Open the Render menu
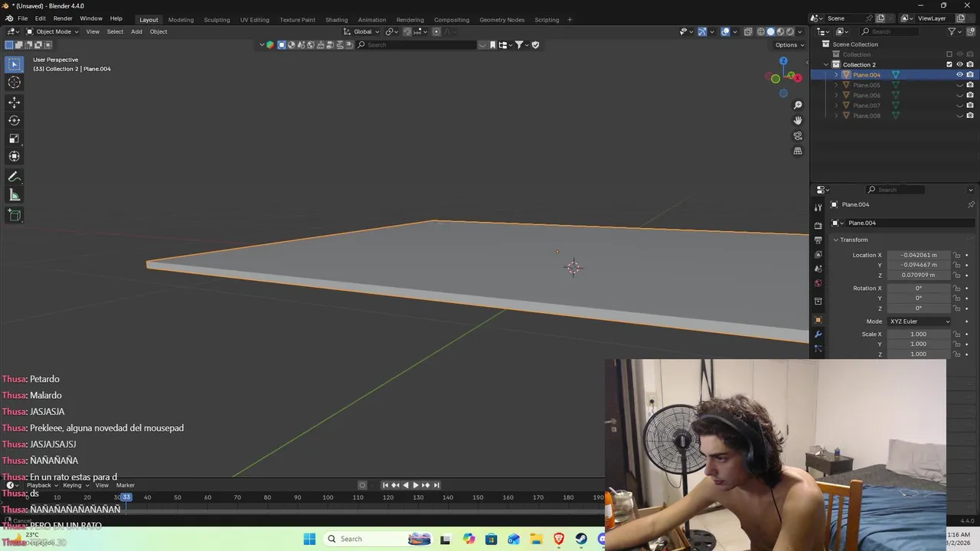 click(63, 18)
